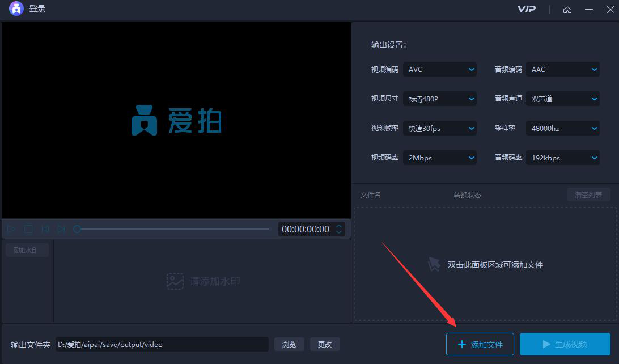Expand the 音频声道 双声道 dropdown
Viewport: 619px width, 364px height.
(563, 99)
